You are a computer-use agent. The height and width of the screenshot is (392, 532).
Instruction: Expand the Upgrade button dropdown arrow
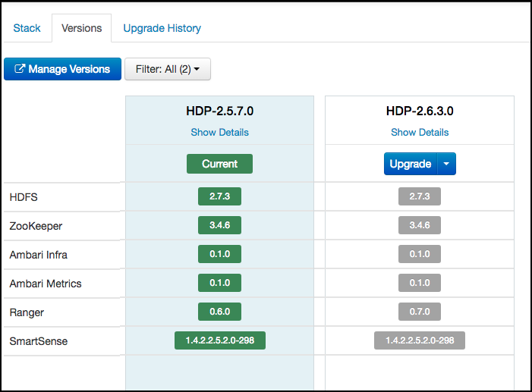pos(447,164)
